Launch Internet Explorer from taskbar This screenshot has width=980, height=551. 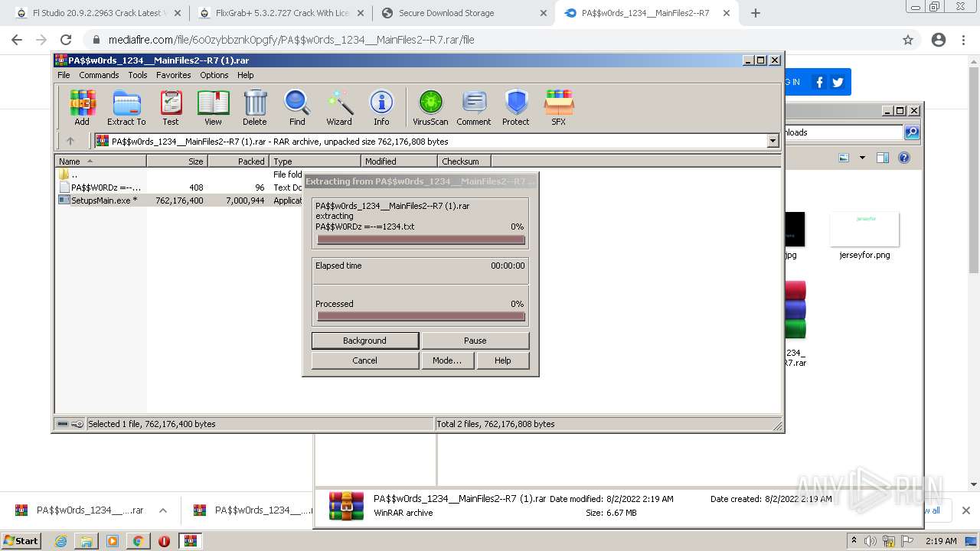61,541
